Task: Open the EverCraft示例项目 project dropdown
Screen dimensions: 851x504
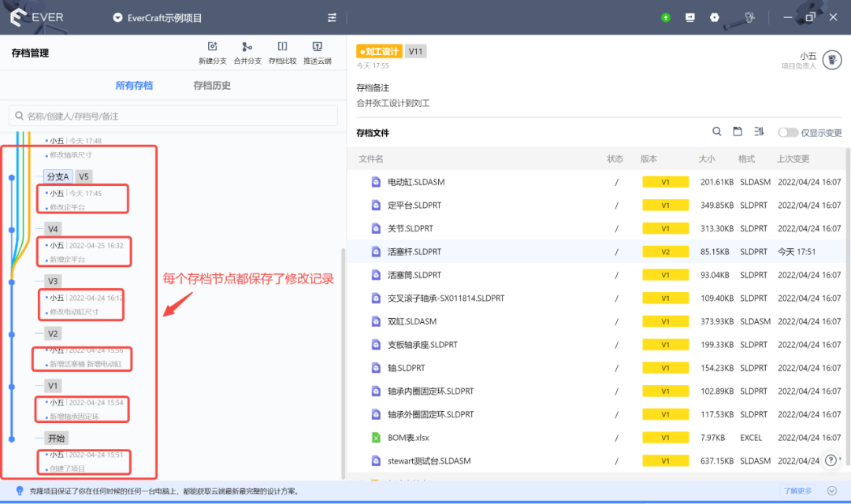Action: [x=158, y=18]
